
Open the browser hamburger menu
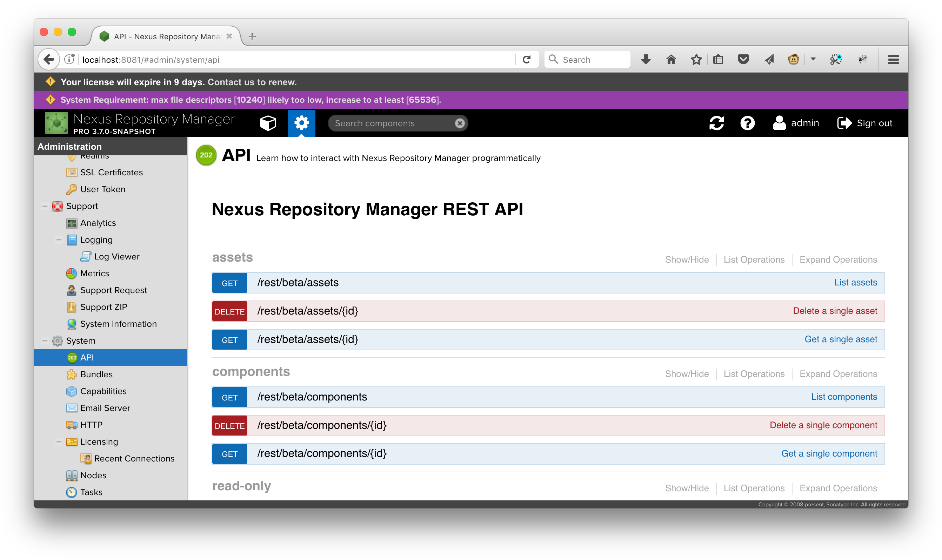[x=893, y=60]
